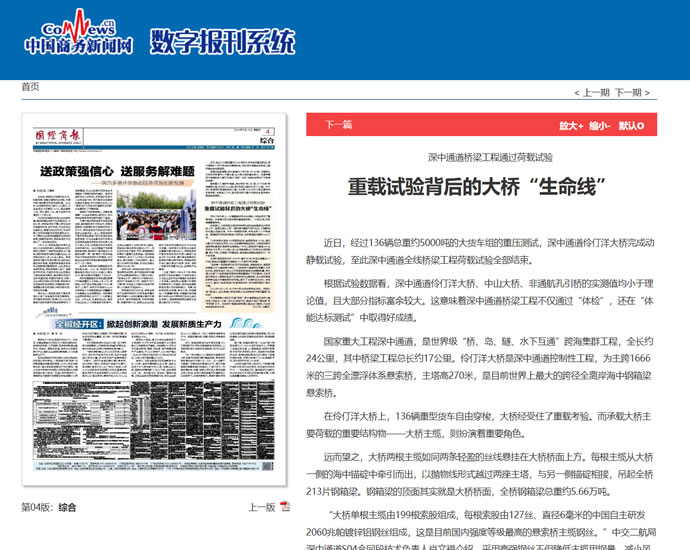Click the 第04版：综合 page label
Image resolution: width=690 pixels, height=550 pixels.
click(x=49, y=507)
